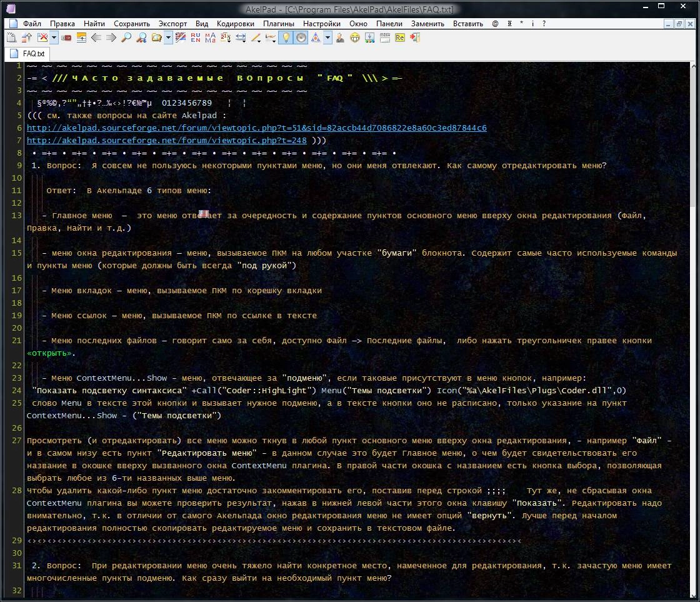Click the AkelPad app icon in title bar

11,9
